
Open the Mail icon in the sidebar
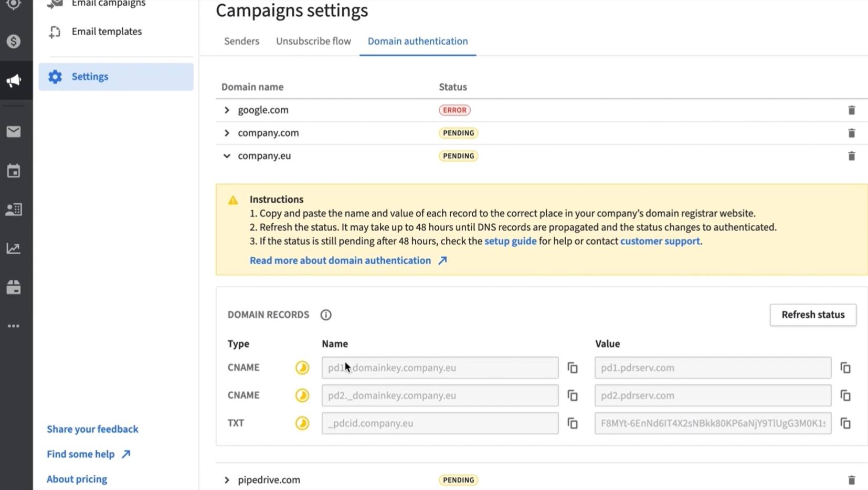point(13,132)
